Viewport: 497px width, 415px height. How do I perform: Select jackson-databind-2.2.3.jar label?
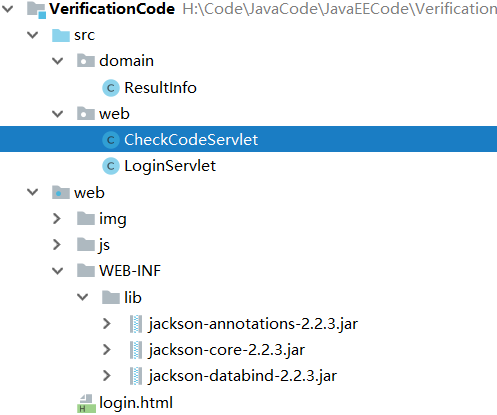tap(243, 376)
